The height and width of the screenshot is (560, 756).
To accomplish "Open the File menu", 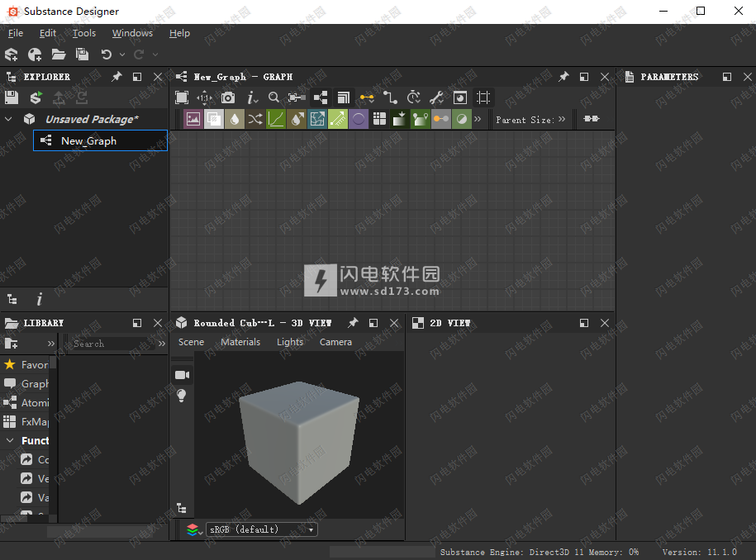I will pos(16,33).
